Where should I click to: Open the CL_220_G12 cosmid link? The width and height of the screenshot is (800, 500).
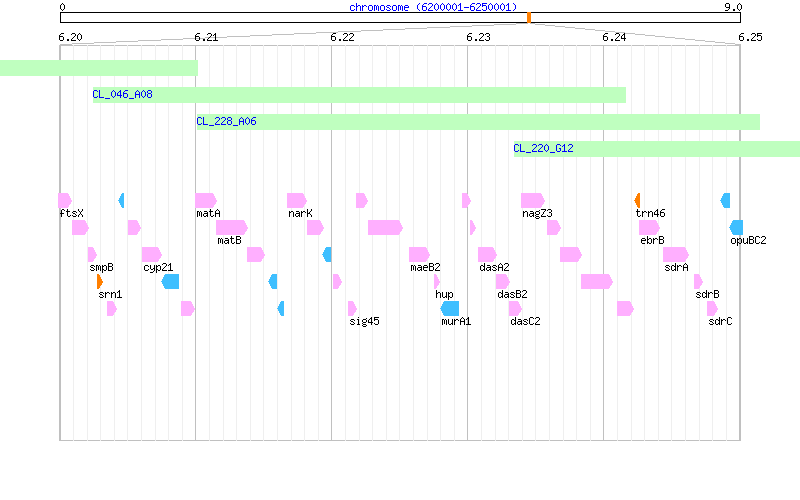point(543,148)
